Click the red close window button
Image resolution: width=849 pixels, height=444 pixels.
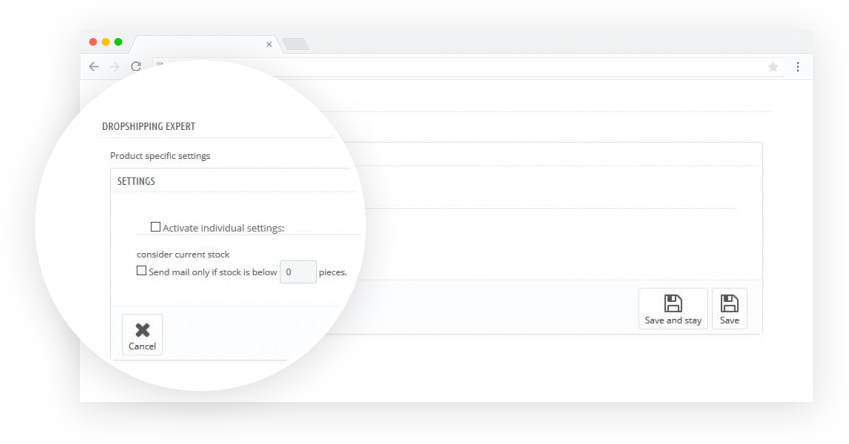click(93, 42)
